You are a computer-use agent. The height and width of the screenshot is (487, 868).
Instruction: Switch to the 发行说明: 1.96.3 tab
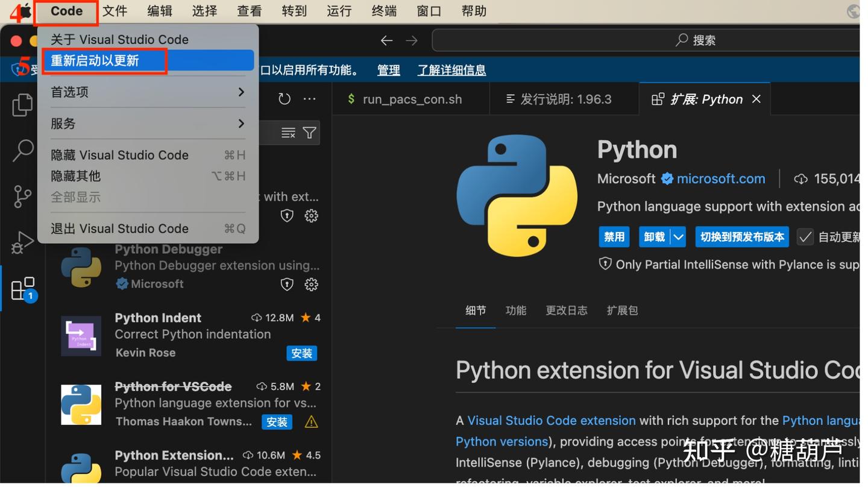point(564,99)
